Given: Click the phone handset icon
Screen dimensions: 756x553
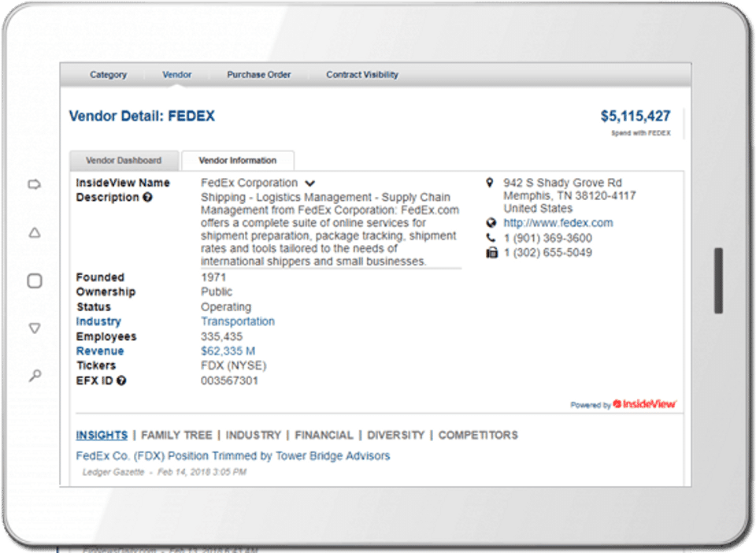Looking at the screenshot, I should (491, 238).
